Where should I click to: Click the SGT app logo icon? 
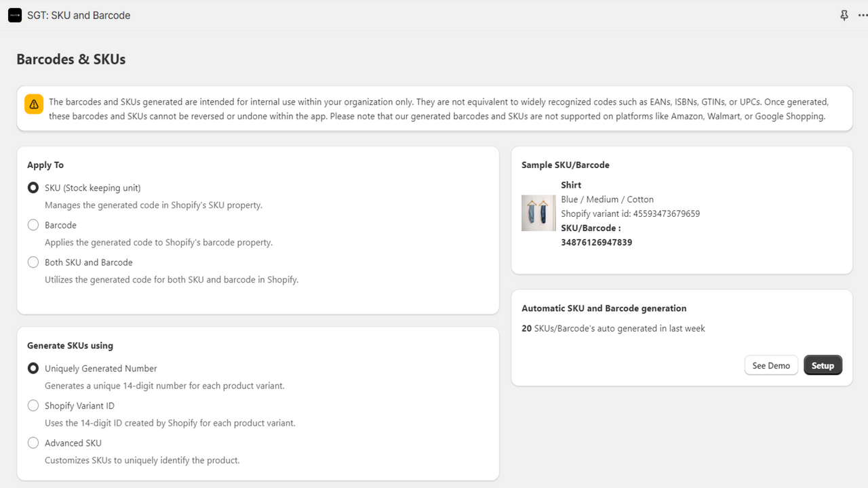(14, 15)
